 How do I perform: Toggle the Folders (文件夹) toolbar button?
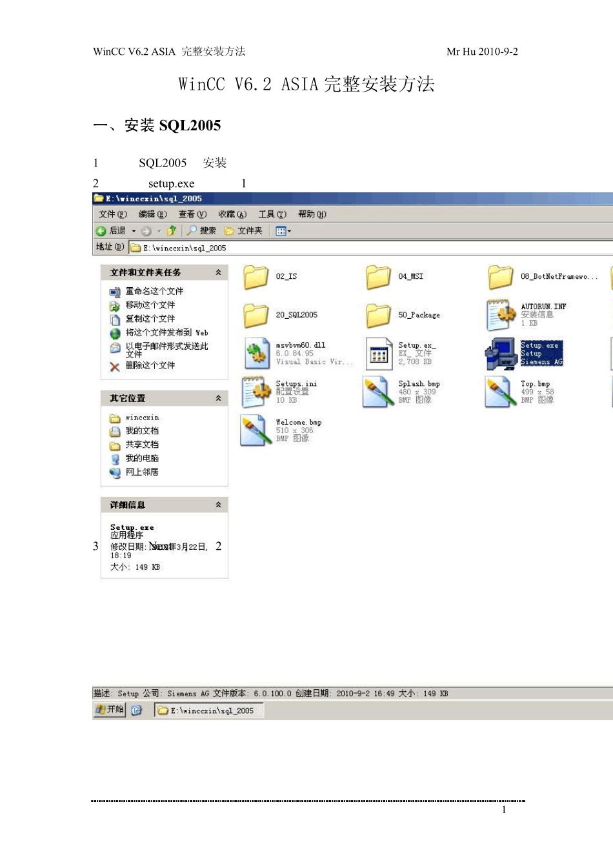coord(243,231)
